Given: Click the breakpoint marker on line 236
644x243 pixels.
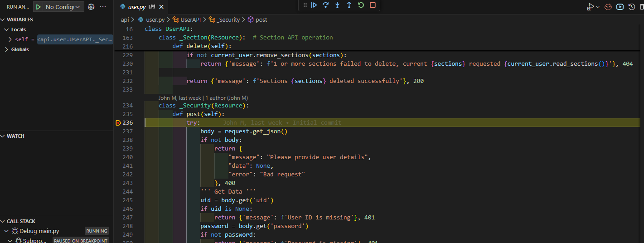Looking at the screenshot, I should pyautogui.click(x=118, y=122).
